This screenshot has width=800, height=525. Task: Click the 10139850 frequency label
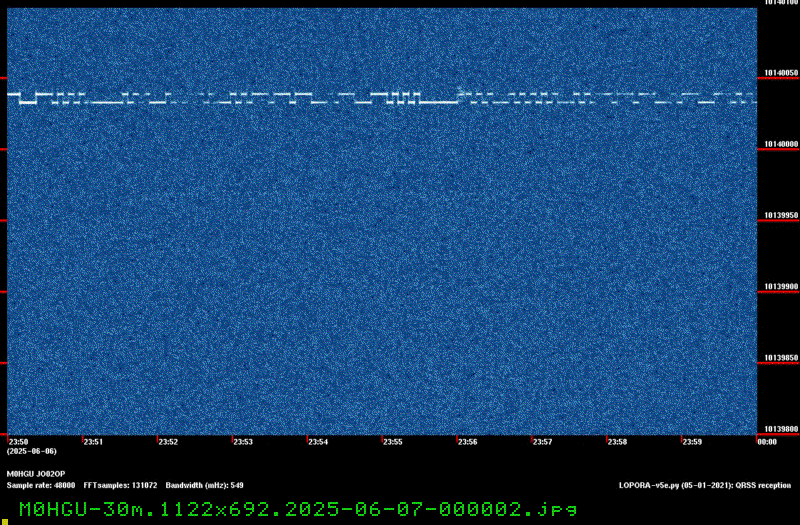pos(781,358)
